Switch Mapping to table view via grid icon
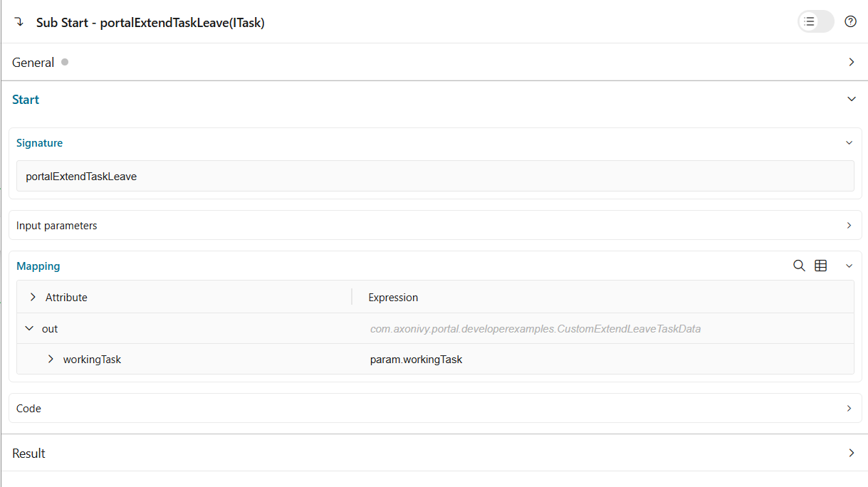 (820, 265)
